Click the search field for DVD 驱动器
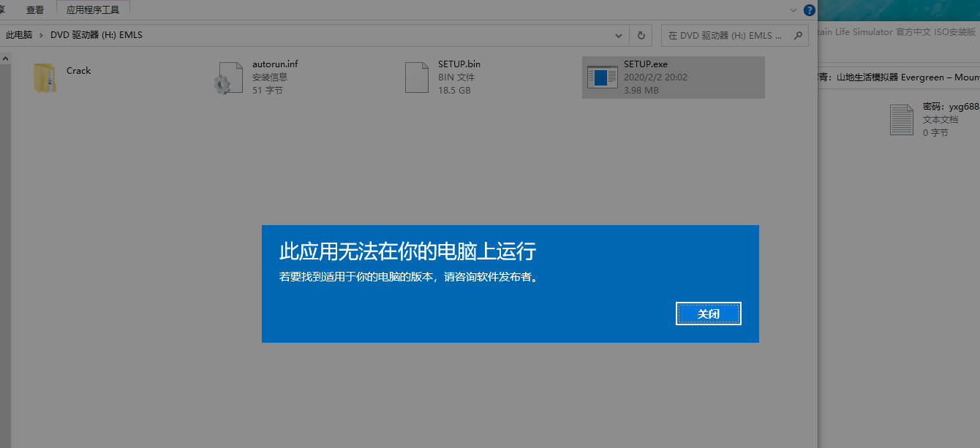Viewport: 980px width, 448px height. (x=724, y=35)
